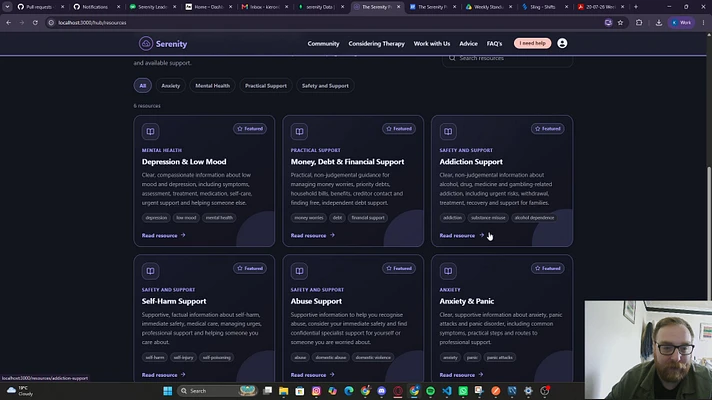Open the browser downloads icon
The height and width of the screenshot is (400, 712).
pos(659,22)
